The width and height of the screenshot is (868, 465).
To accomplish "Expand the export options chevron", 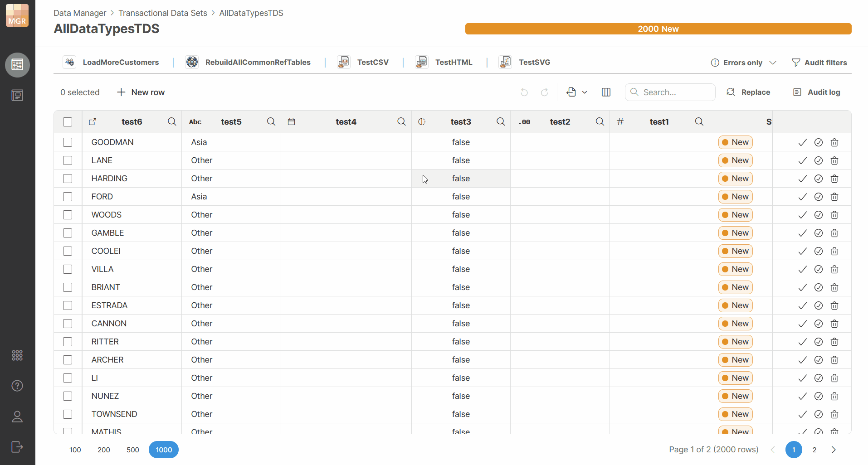I will point(584,92).
